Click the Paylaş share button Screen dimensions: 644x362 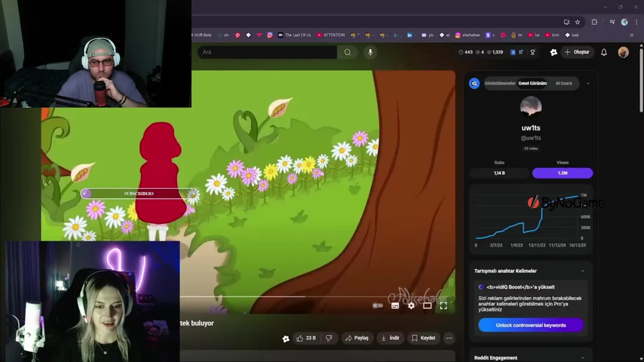(357, 338)
